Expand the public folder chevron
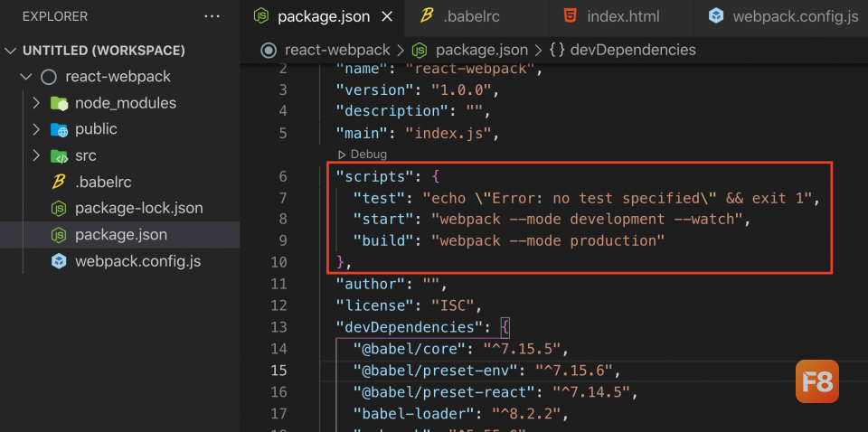Image resolution: width=868 pixels, height=432 pixels. 36,129
